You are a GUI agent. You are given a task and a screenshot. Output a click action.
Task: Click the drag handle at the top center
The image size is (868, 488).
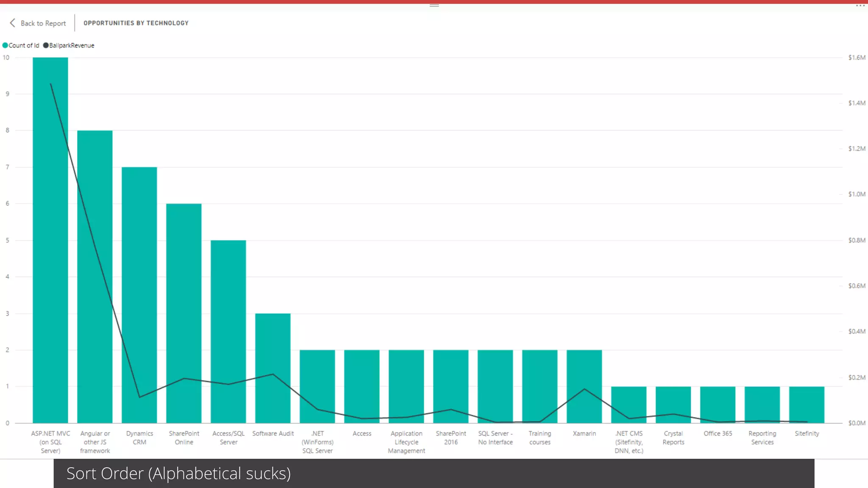pos(434,6)
